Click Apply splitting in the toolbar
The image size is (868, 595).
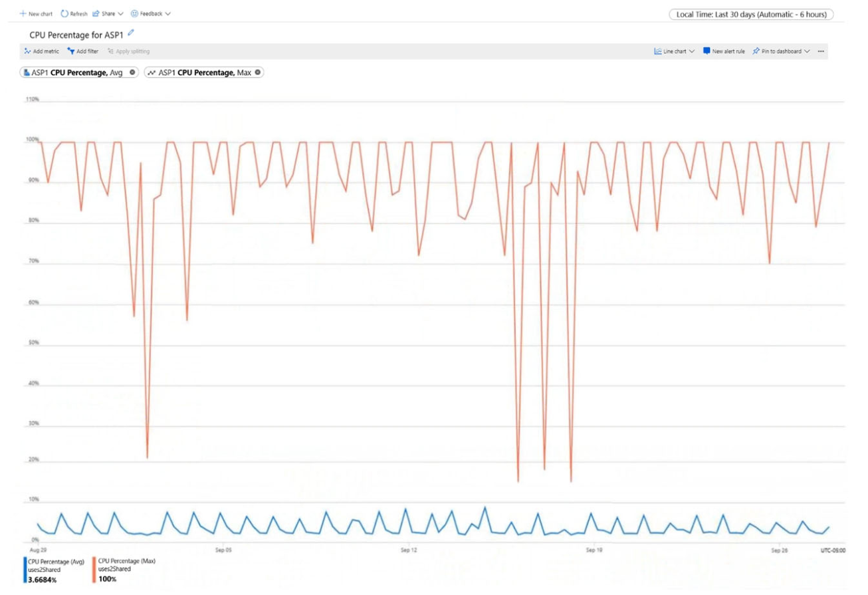[128, 51]
